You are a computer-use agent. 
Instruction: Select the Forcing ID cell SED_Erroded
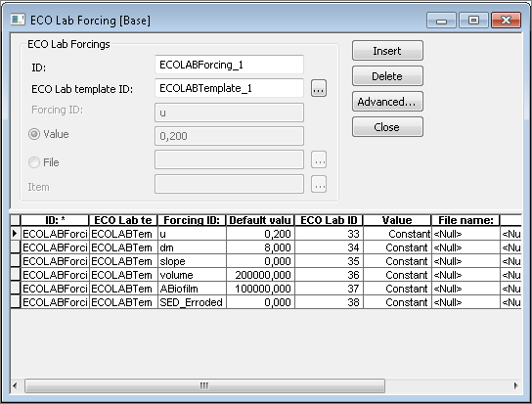coord(192,302)
